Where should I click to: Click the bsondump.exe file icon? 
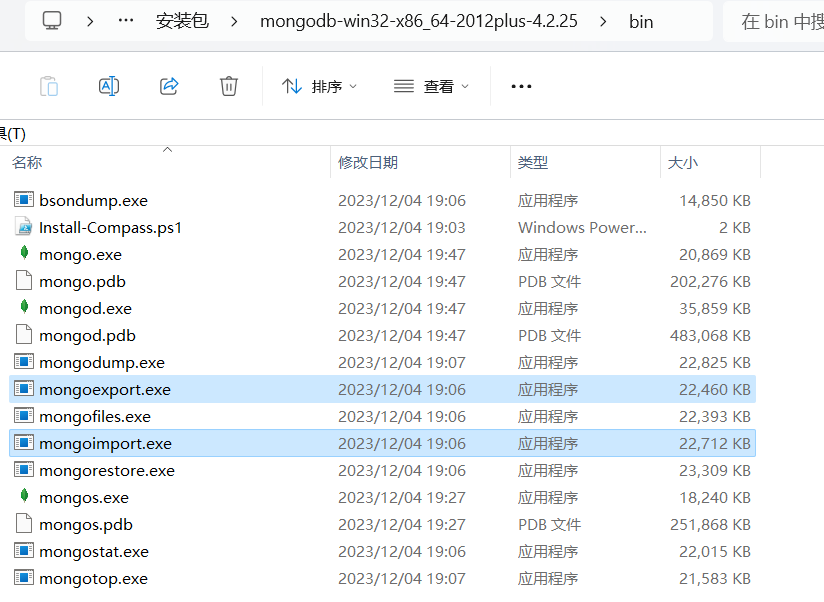(24, 200)
